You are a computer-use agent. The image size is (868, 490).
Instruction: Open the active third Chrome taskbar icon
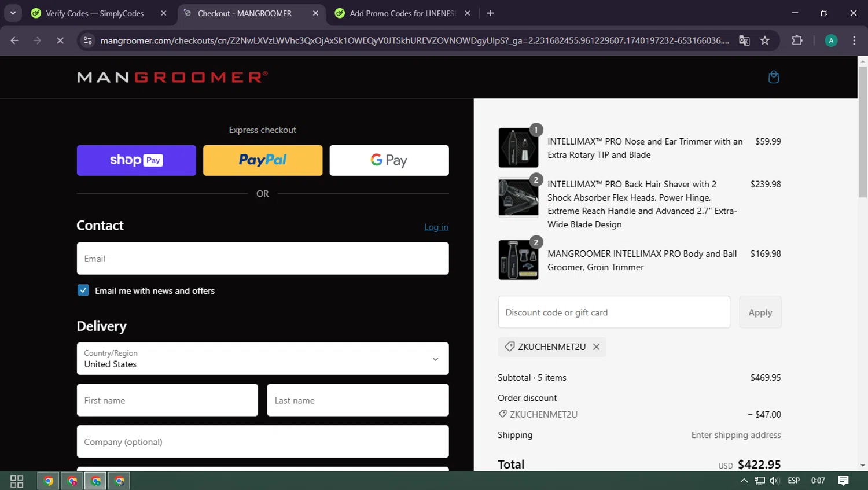(x=95, y=481)
